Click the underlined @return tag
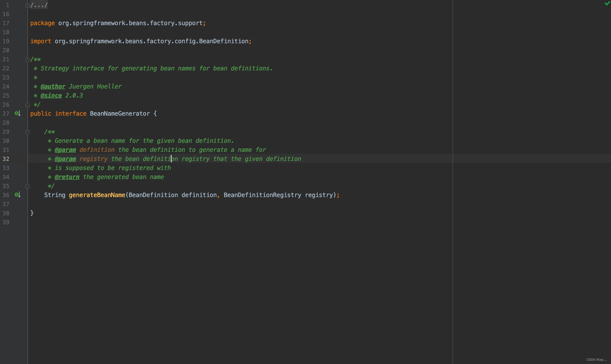 point(67,177)
